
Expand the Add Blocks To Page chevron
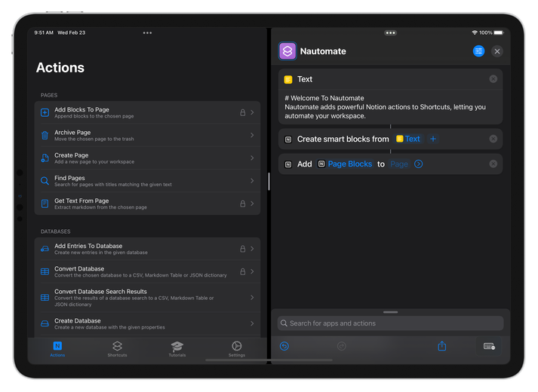tap(252, 112)
